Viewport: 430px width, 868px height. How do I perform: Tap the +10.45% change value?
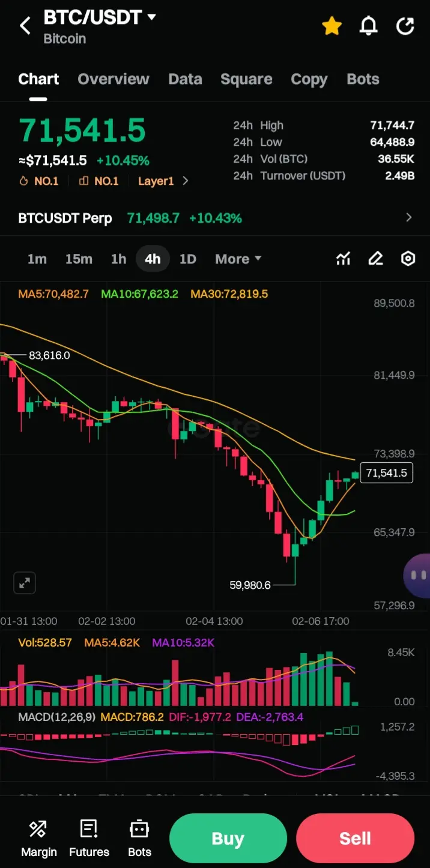123,161
